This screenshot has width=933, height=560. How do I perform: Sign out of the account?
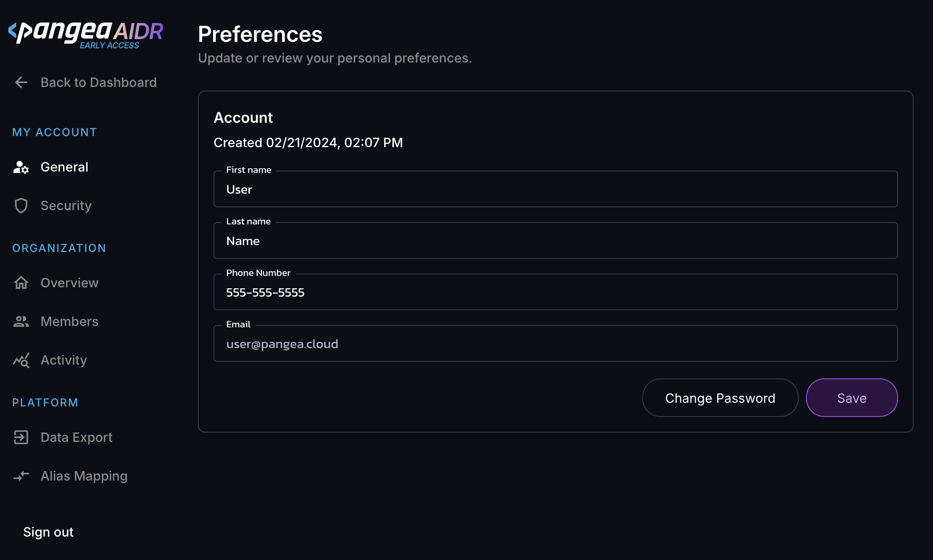click(48, 532)
